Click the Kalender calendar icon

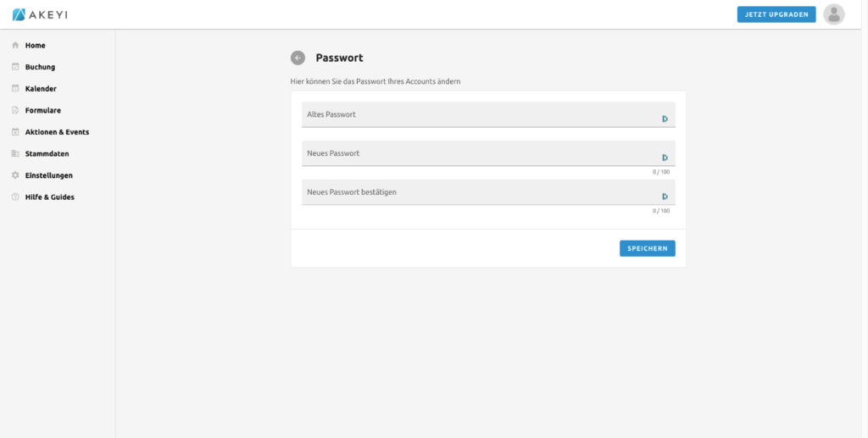15,88
